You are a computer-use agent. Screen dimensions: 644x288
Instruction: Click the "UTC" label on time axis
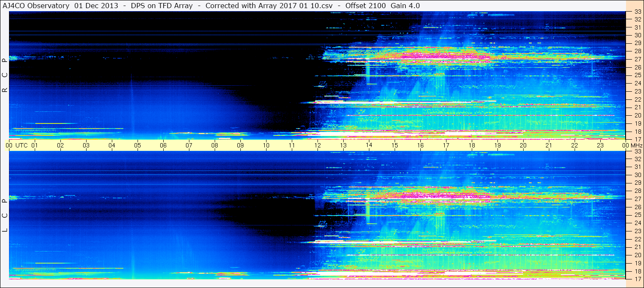point(21,145)
